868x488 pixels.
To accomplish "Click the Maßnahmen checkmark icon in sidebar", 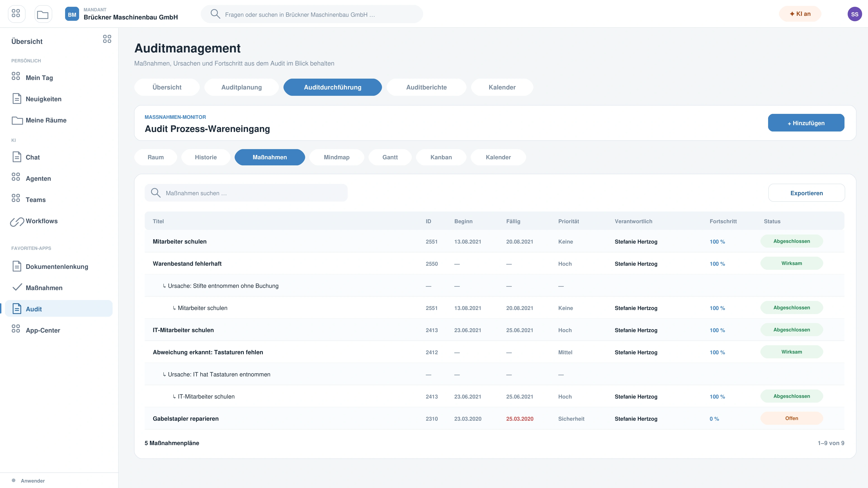I will tap(17, 287).
